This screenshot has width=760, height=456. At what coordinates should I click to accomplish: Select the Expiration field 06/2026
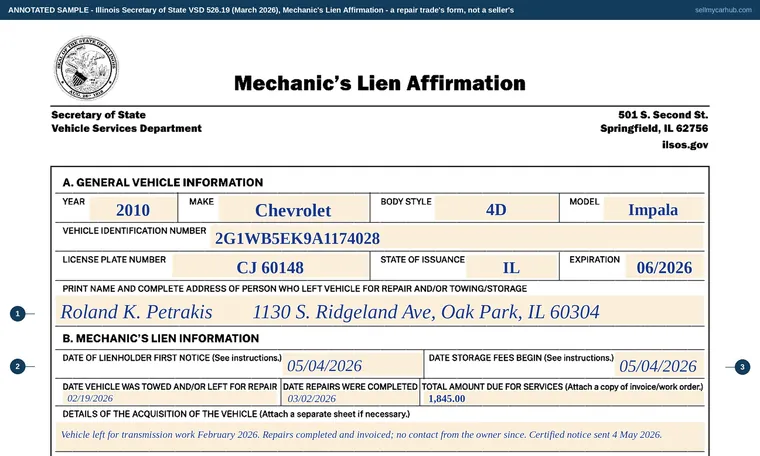tap(664, 267)
